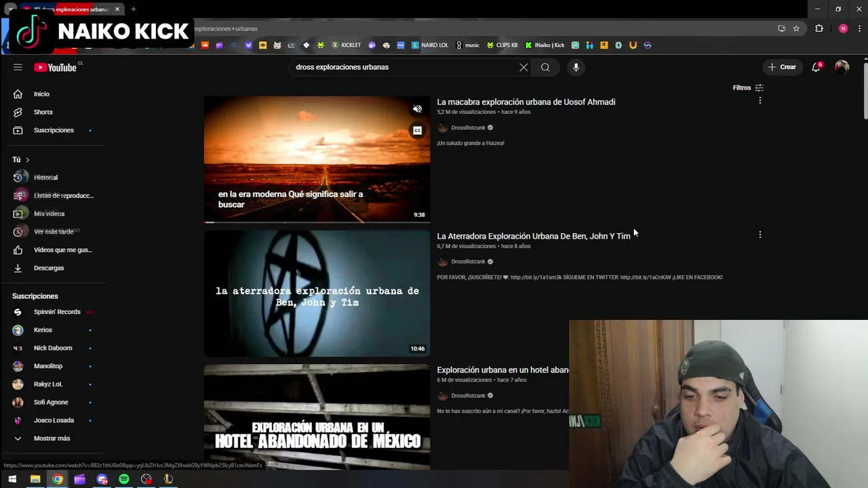Open title La Aterradora Exploración Urbana De Ben

(534, 236)
